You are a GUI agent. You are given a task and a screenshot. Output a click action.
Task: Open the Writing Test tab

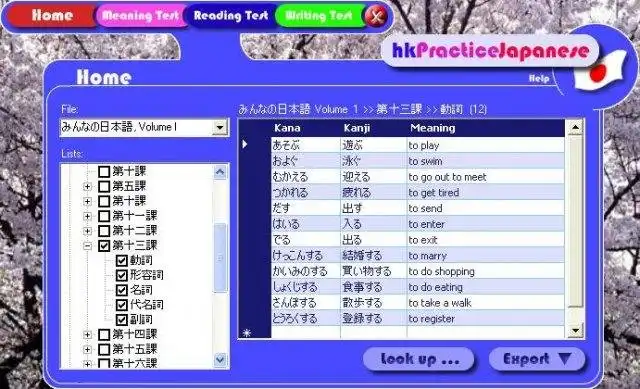coord(319,16)
